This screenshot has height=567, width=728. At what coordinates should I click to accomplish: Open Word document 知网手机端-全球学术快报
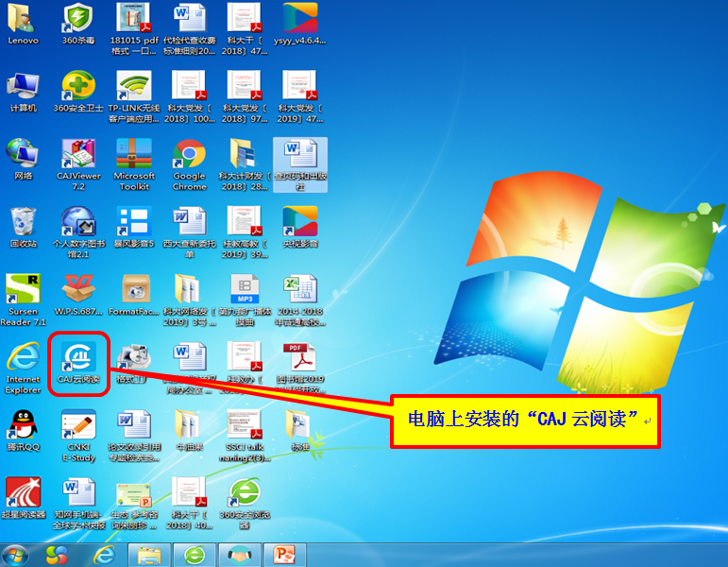coord(78,504)
